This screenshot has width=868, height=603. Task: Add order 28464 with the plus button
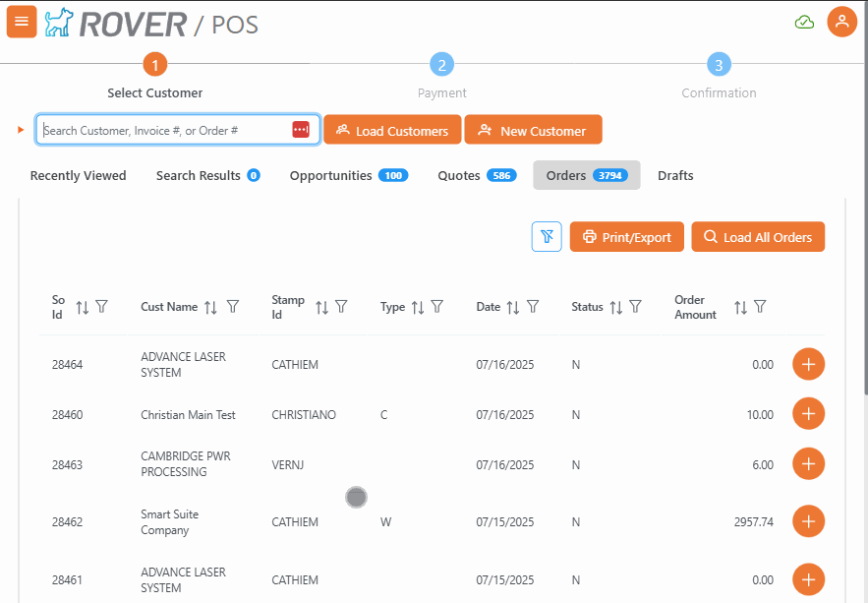[808, 364]
